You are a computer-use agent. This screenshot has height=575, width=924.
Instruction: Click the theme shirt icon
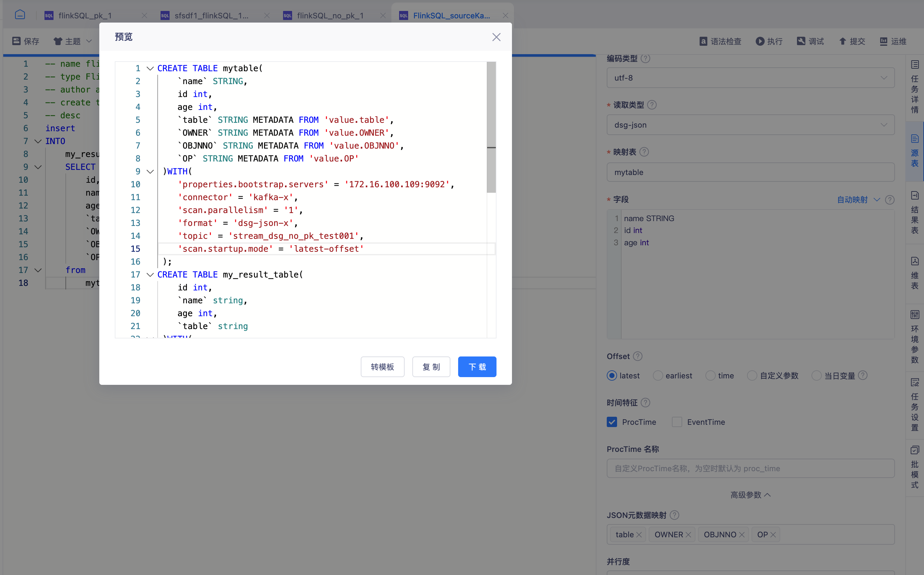[57, 41]
